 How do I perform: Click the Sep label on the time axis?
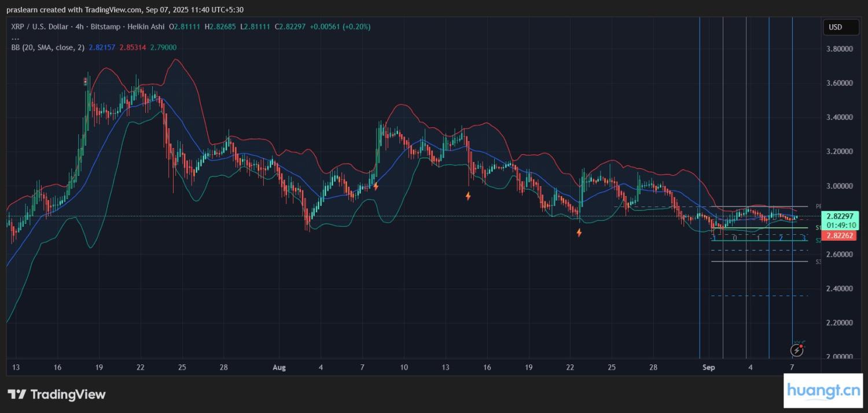pos(708,367)
